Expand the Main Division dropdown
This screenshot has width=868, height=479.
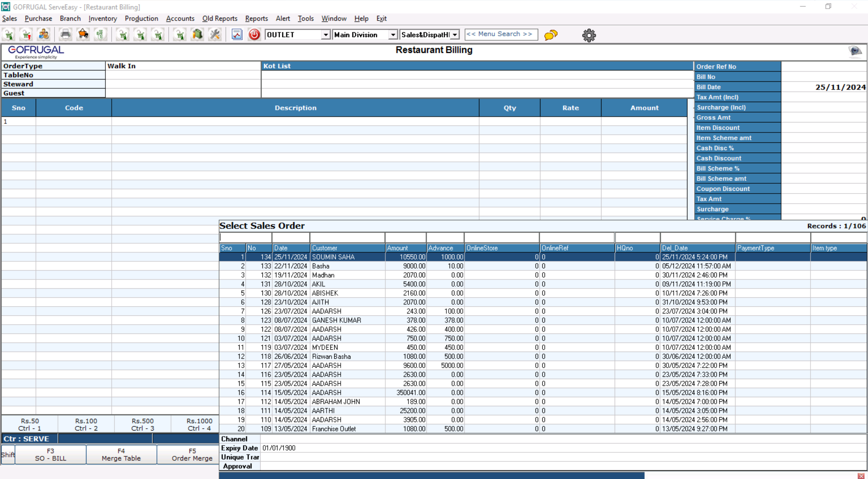point(393,35)
